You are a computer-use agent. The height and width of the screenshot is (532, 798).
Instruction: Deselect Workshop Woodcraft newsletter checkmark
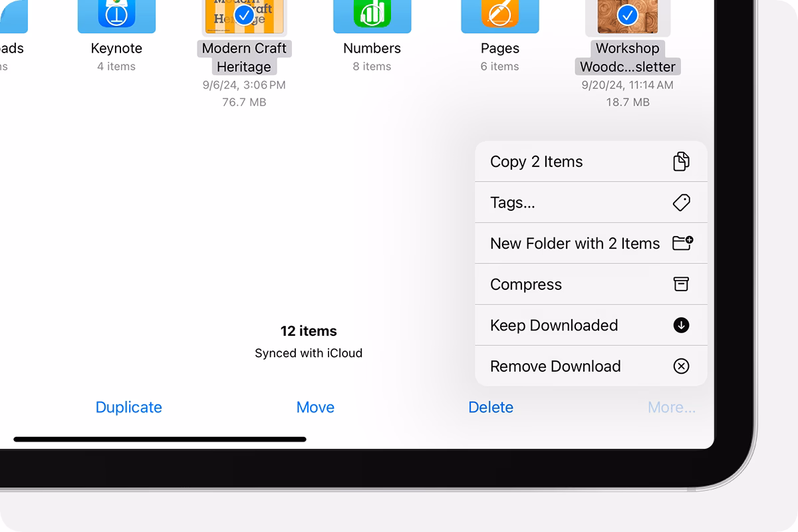tap(627, 15)
